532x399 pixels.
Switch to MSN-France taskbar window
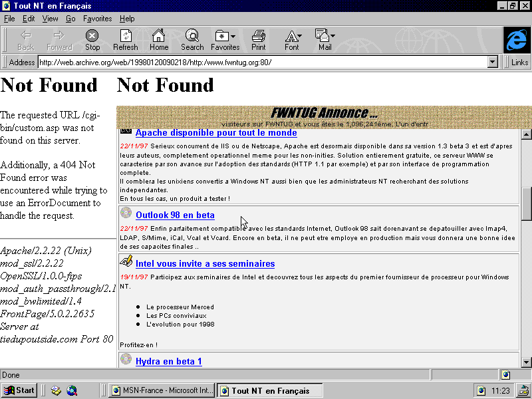(x=162, y=390)
